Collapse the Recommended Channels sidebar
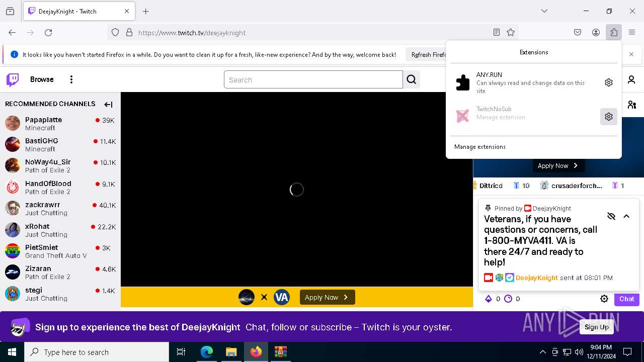 point(108,105)
